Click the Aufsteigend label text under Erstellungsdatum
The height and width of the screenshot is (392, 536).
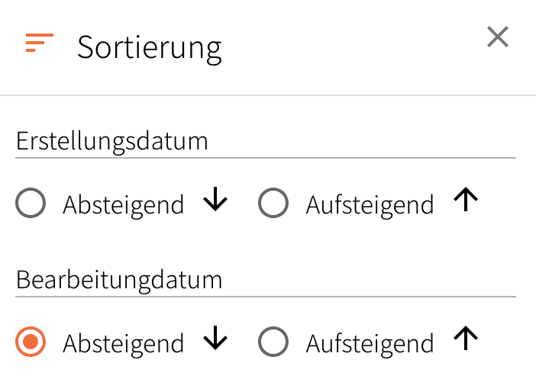coord(370,205)
